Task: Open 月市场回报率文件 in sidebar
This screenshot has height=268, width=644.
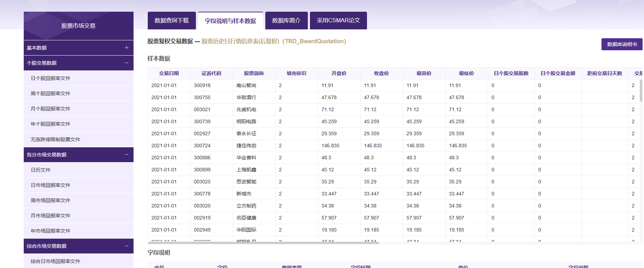Action: click(79, 216)
